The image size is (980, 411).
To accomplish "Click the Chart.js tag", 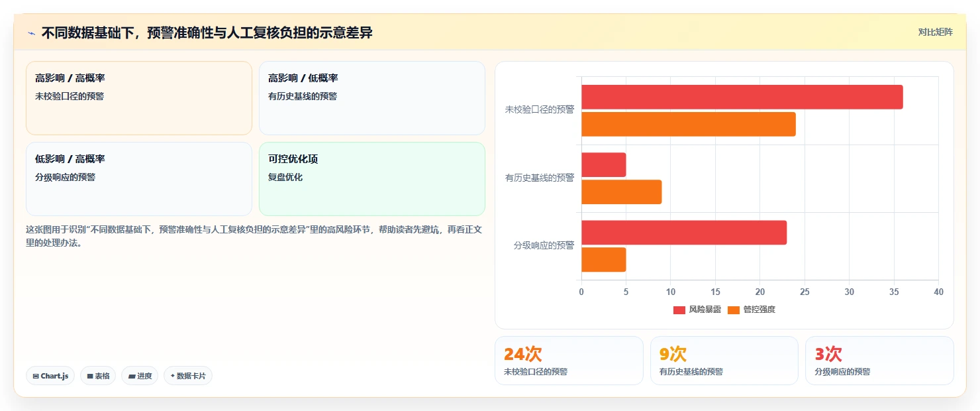I will click(51, 376).
